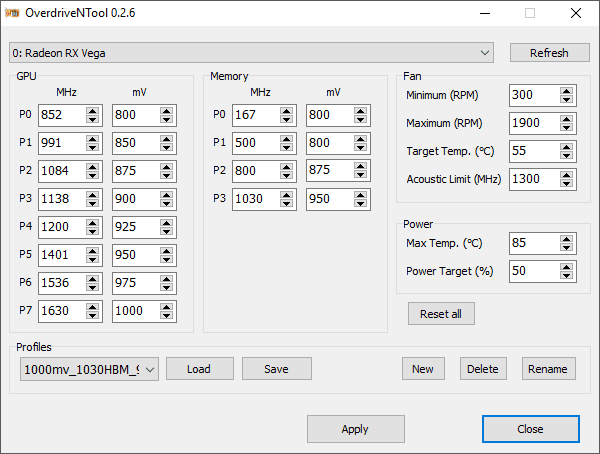Save the current profile
600x454 pixels.
pos(277,369)
